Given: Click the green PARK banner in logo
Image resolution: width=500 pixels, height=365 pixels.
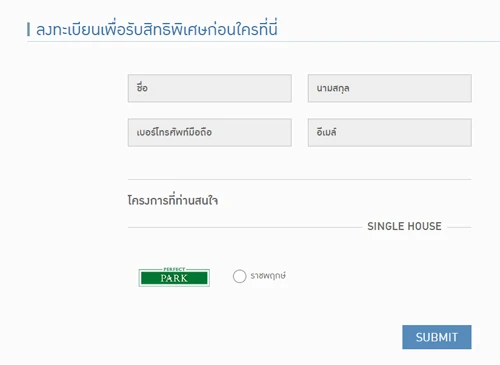Looking at the screenshot, I should point(174,278).
